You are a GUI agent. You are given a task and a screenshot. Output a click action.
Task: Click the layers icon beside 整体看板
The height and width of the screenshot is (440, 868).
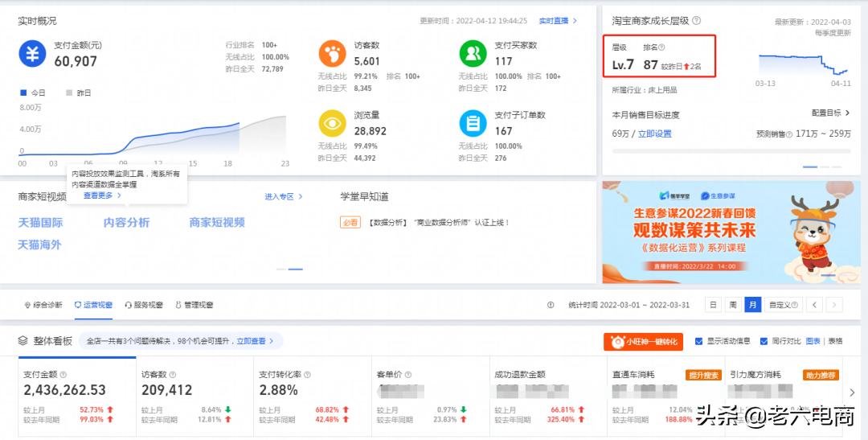(x=23, y=341)
